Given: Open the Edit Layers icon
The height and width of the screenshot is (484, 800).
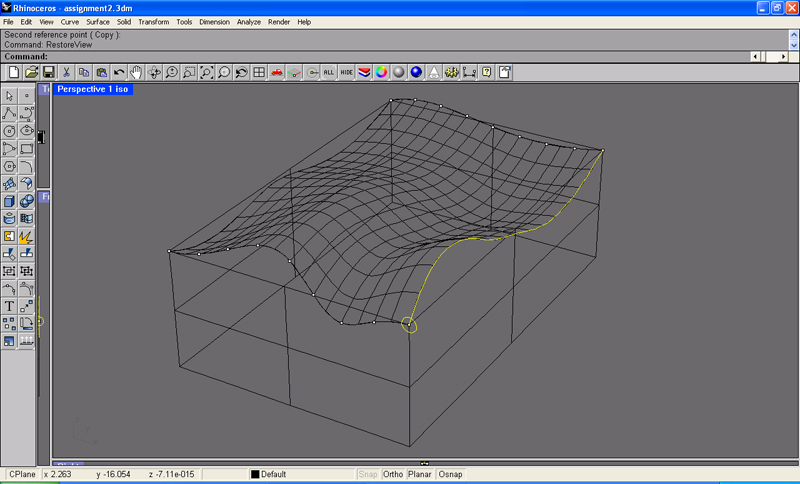Looking at the screenshot, I should [x=364, y=72].
